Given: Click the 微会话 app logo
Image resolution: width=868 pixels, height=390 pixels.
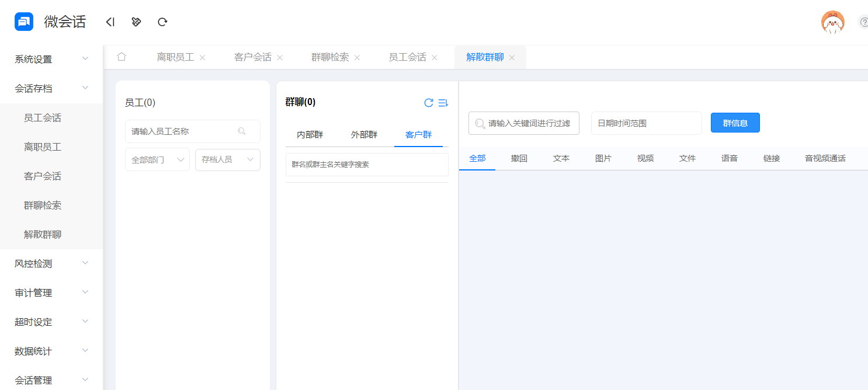Looking at the screenshot, I should pos(24,22).
